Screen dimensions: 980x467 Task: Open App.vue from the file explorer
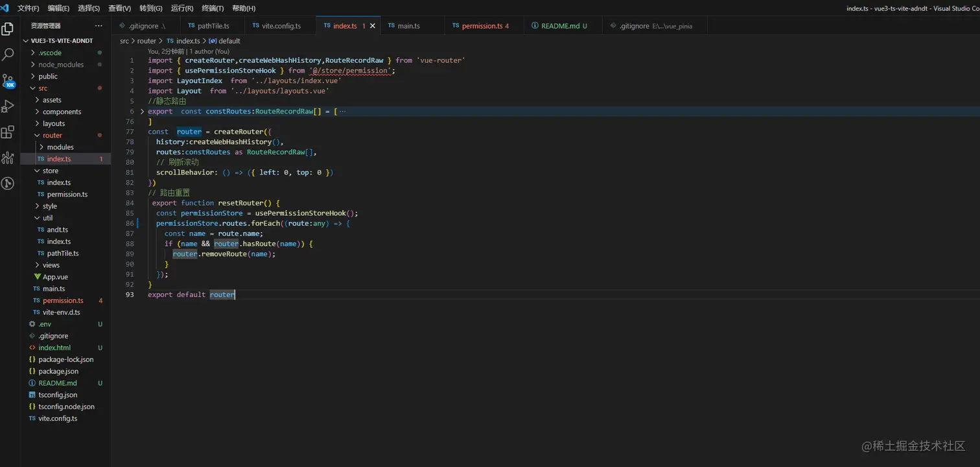[x=55, y=277]
